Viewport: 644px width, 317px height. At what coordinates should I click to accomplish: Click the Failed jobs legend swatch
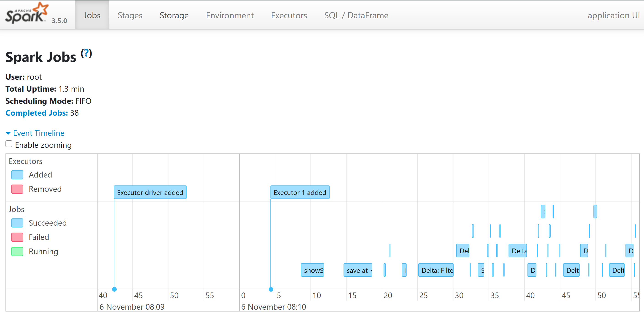pos(17,237)
